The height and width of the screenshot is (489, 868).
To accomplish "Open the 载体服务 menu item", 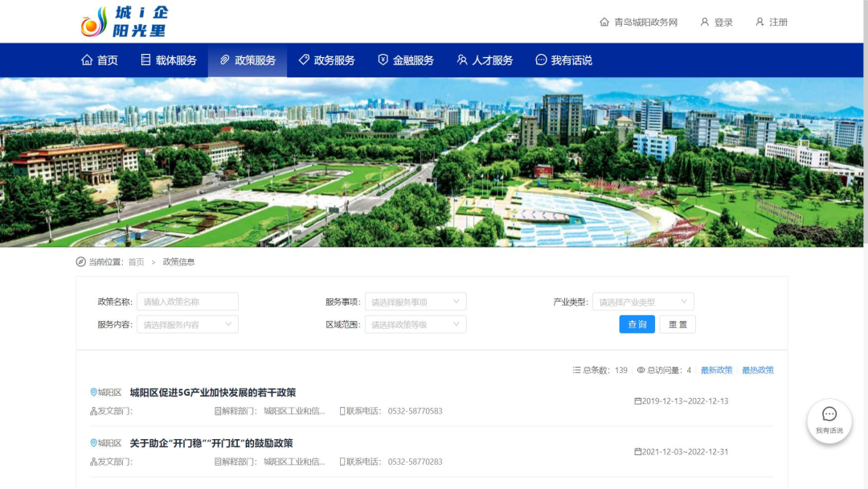I will 169,60.
